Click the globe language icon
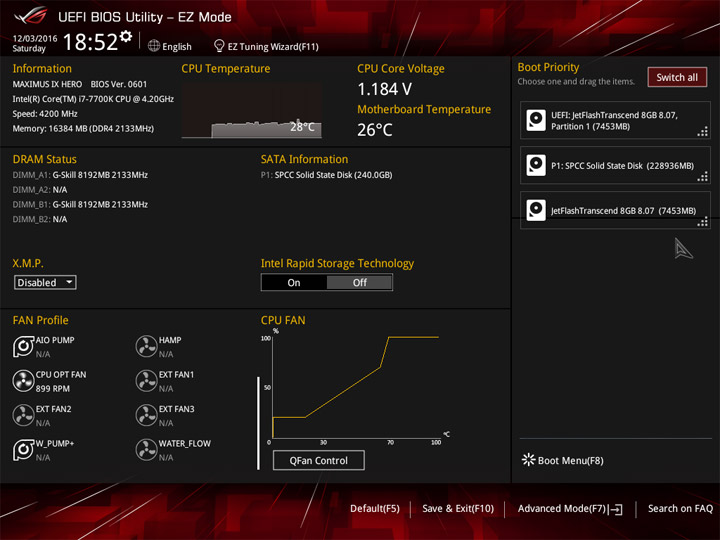Screen dimensions: 720x540 tap(154, 46)
